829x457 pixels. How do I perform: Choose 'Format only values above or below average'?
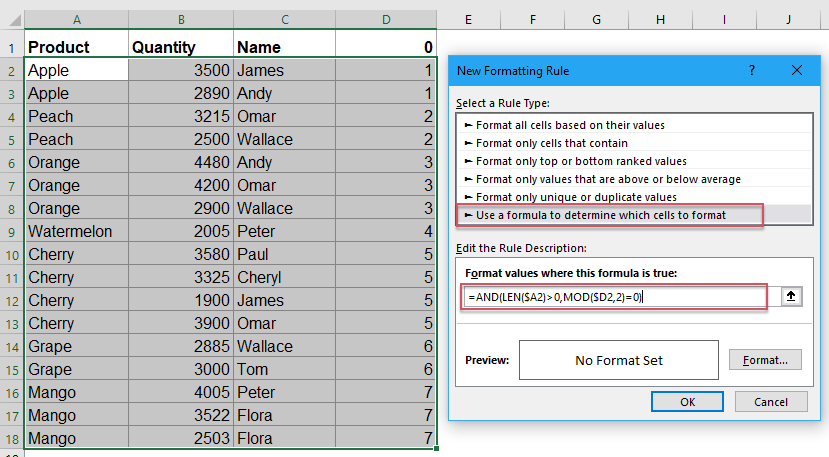pyautogui.click(x=608, y=179)
